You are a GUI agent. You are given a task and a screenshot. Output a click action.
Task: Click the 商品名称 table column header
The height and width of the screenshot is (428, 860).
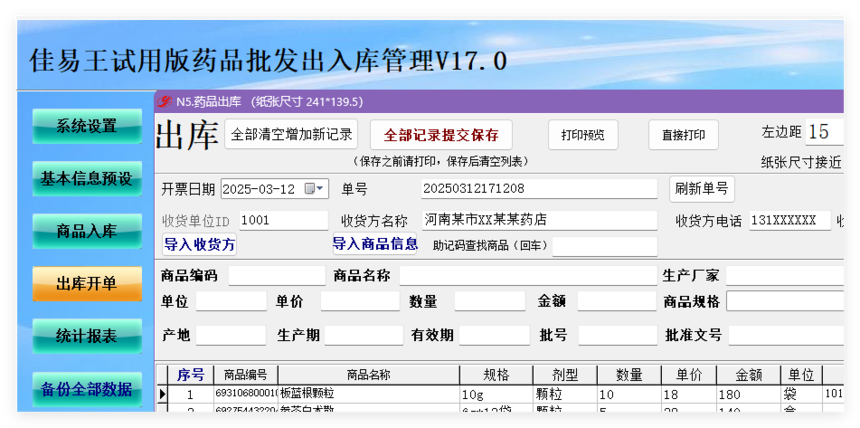(x=369, y=375)
